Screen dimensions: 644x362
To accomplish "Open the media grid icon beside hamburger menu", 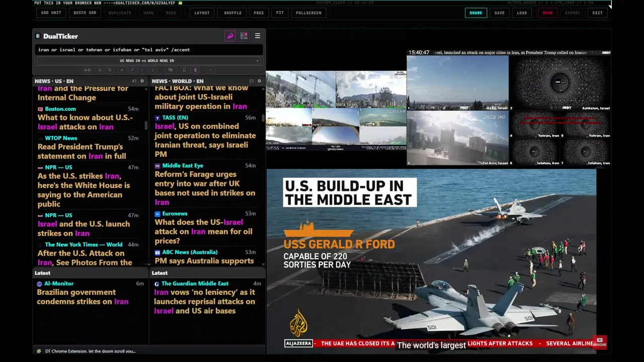I will tap(244, 36).
